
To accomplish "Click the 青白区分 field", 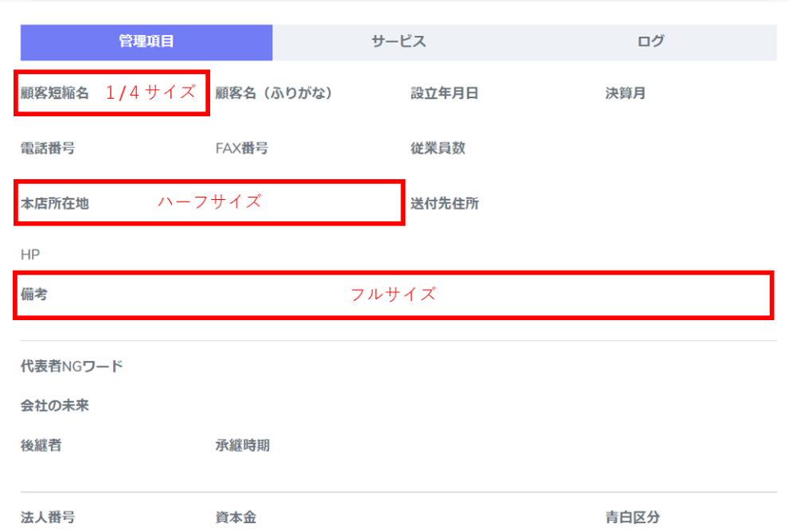I will [632, 518].
